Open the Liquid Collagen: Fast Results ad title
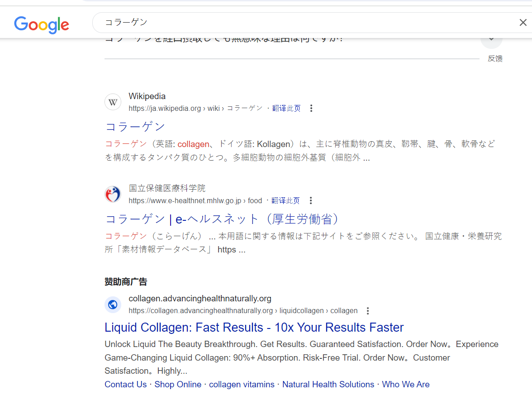532x395 pixels. coord(254,328)
